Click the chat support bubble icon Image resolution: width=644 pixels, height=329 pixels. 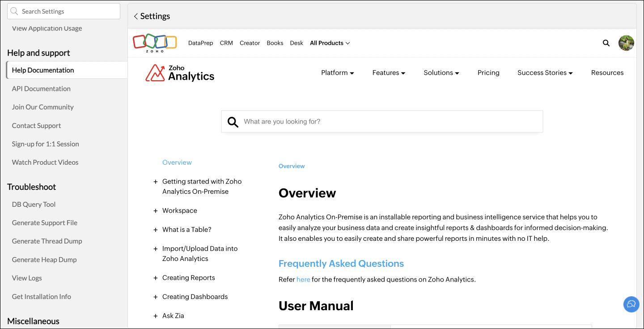click(x=631, y=304)
